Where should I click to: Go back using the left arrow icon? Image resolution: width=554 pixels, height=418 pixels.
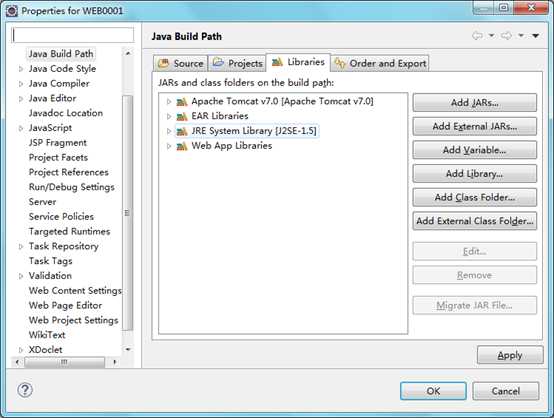tap(477, 36)
